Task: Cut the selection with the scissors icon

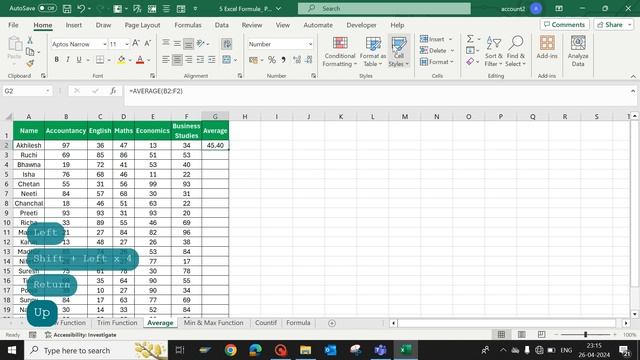Action: coord(30,40)
